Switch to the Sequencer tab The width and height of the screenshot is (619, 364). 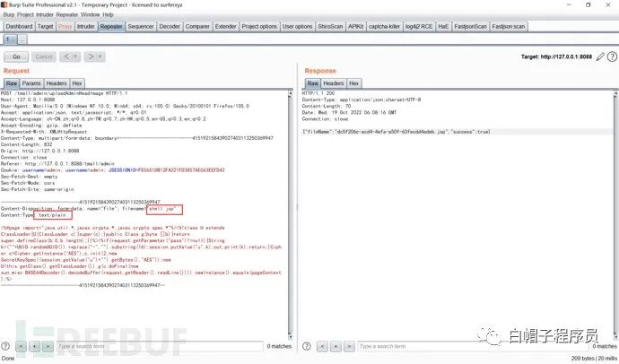[141, 26]
